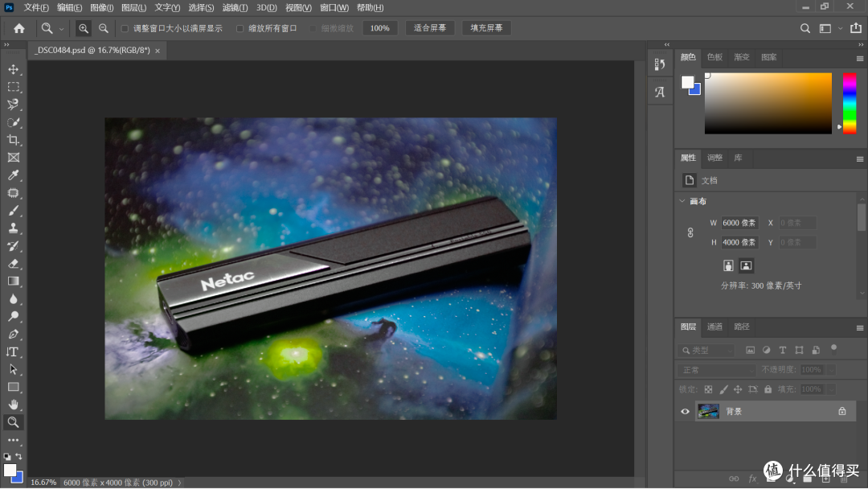Toggle pixel layer filter

(x=750, y=350)
